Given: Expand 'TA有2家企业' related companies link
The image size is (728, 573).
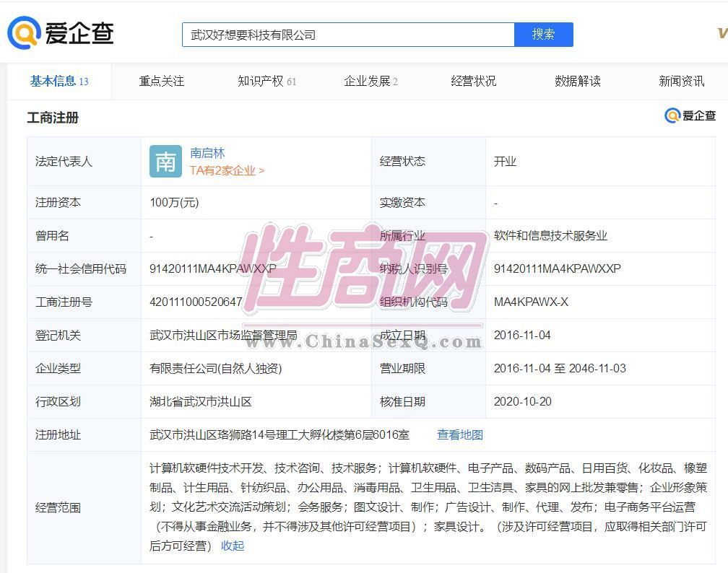Looking at the screenshot, I should coord(227,171).
